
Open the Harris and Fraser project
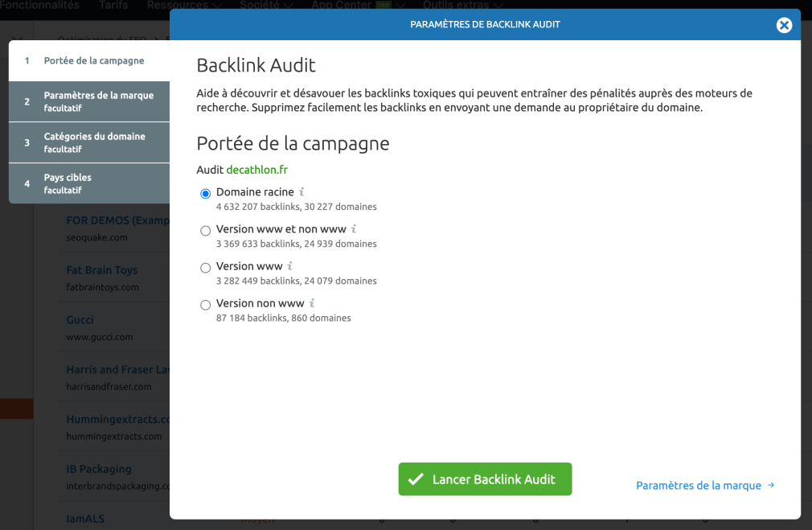[x=118, y=369]
